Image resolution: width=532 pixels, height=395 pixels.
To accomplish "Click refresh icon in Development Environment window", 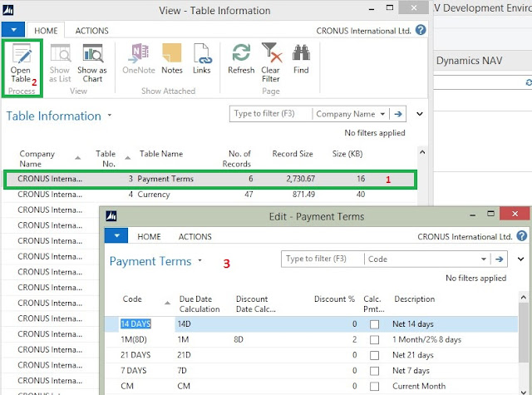I will (x=529, y=82).
